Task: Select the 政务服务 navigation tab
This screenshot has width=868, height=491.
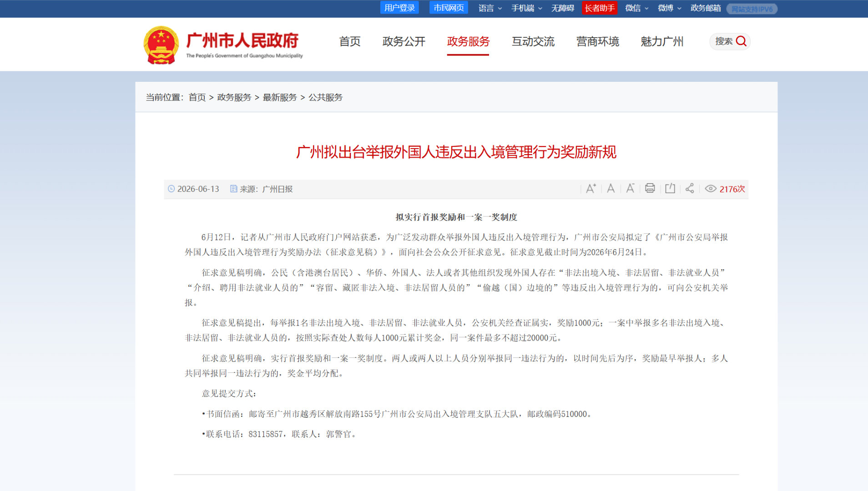Action: [x=468, y=41]
